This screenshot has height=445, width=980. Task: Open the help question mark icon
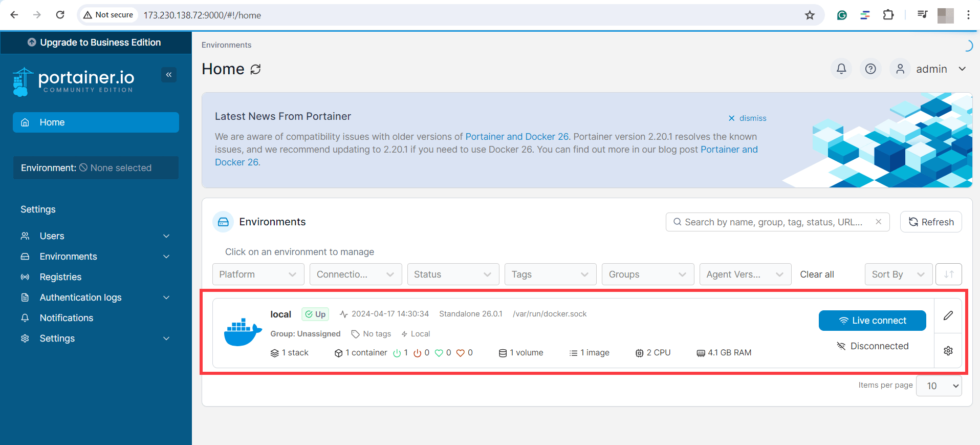pyautogui.click(x=870, y=69)
